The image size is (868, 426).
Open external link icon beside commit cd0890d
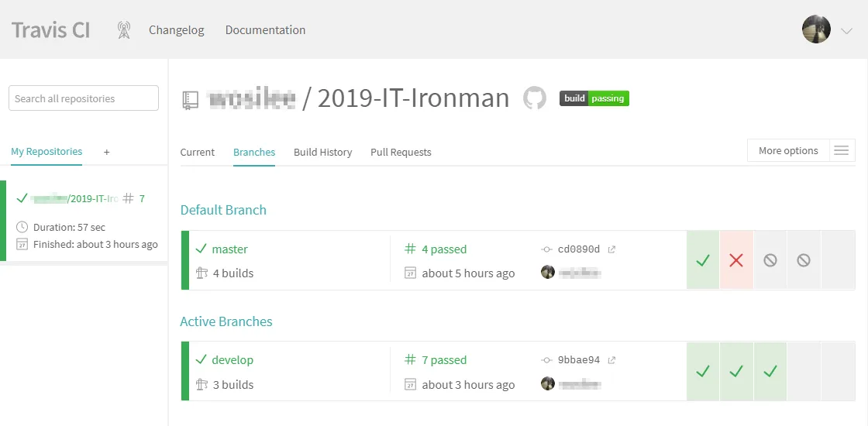[x=611, y=249]
